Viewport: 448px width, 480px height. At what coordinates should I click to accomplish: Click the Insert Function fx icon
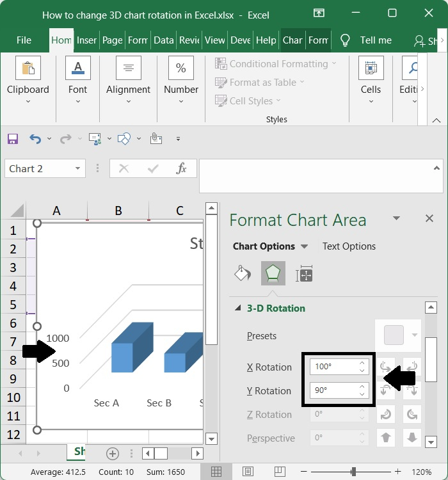181,168
